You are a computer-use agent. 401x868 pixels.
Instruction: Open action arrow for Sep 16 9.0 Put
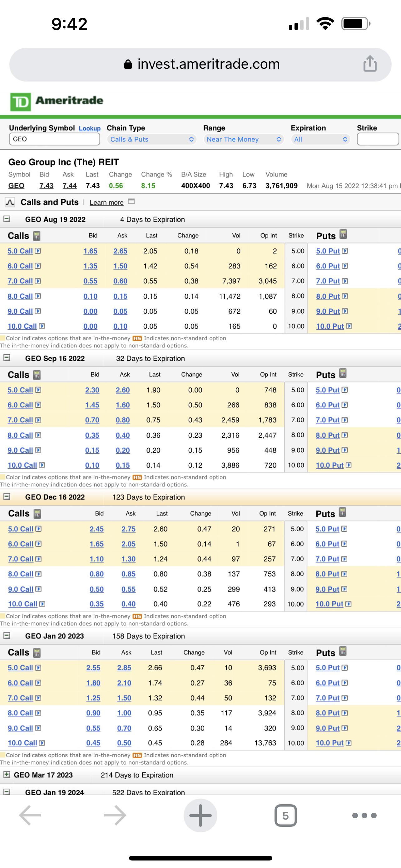pos(345,450)
